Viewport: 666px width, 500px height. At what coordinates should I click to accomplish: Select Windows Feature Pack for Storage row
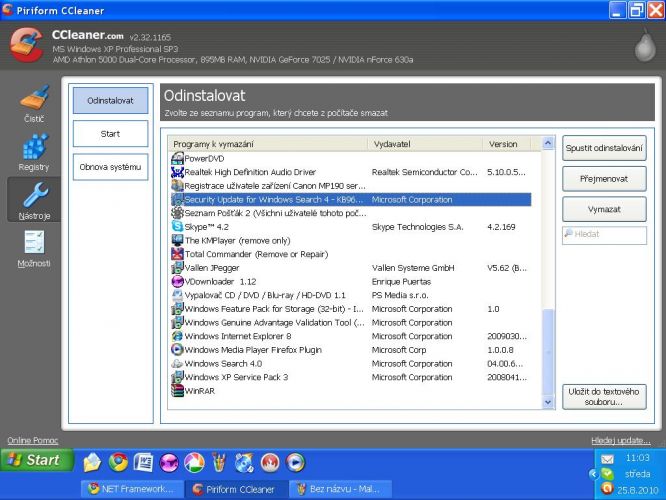tap(351, 309)
